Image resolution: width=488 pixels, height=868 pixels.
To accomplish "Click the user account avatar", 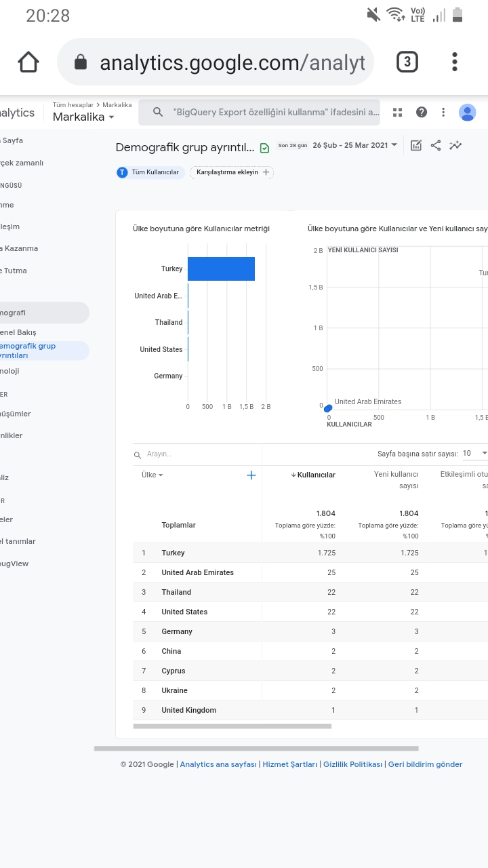I will click(x=467, y=112).
